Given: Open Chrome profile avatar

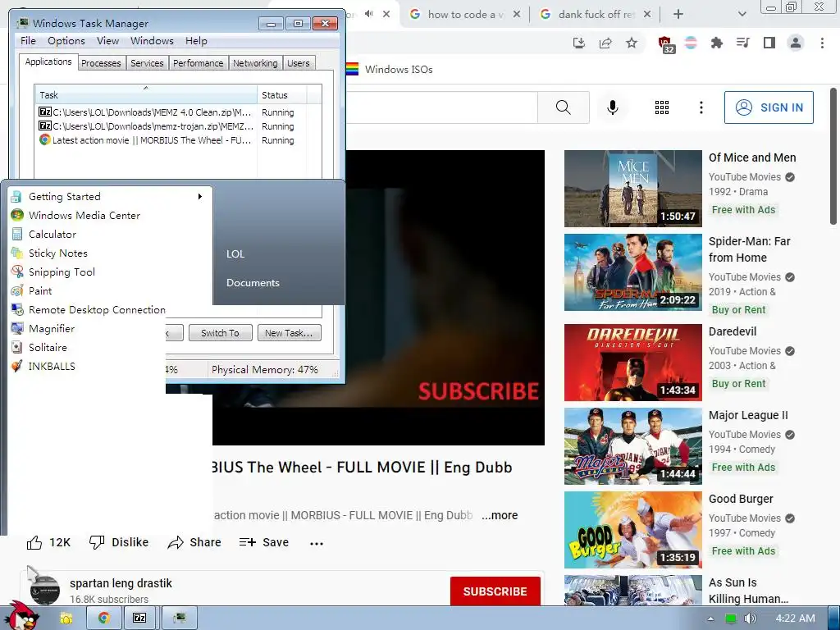Looking at the screenshot, I should click(x=796, y=43).
